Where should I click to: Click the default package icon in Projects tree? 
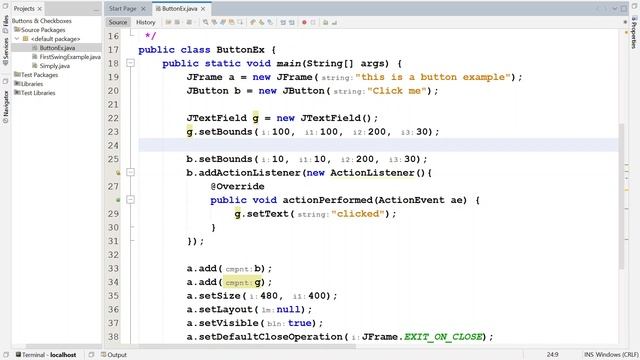coord(25,39)
